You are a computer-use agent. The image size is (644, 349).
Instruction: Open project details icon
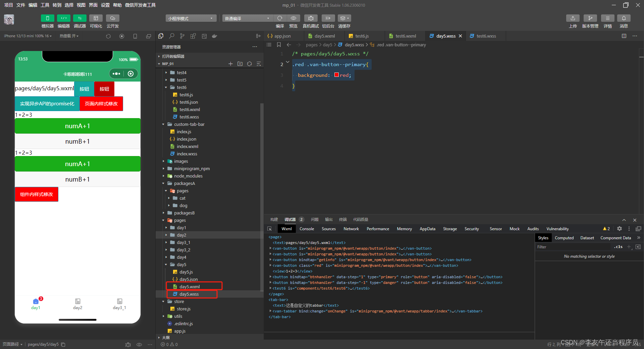[x=608, y=18]
